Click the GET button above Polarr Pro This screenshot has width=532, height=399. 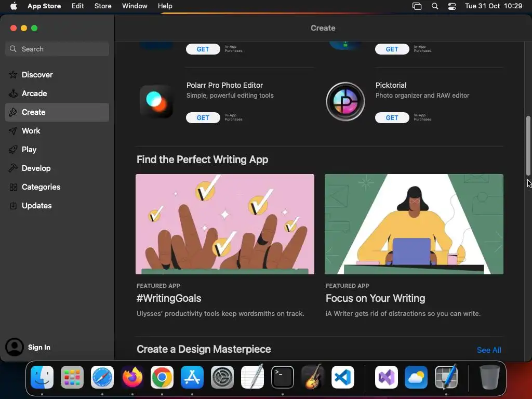pyautogui.click(x=203, y=49)
